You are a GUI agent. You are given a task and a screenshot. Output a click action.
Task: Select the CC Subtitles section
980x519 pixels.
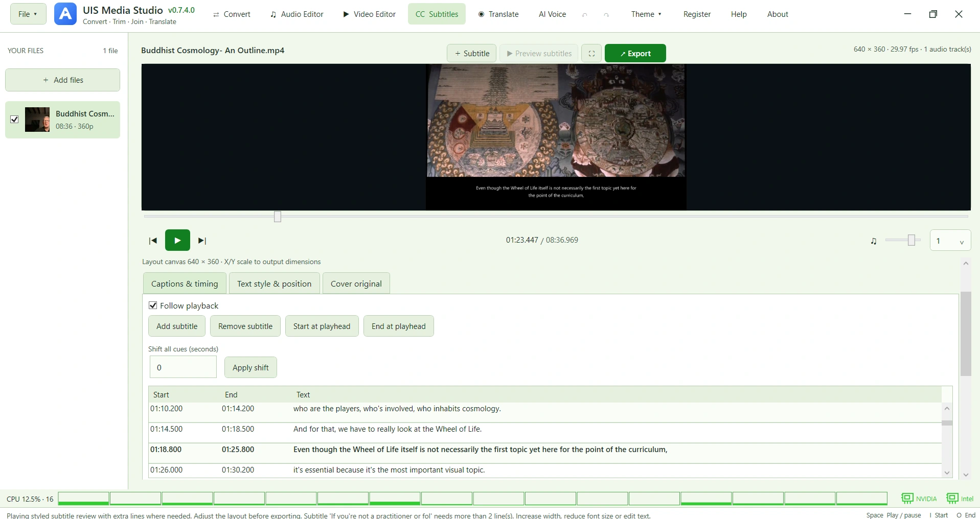[x=437, y=14]
